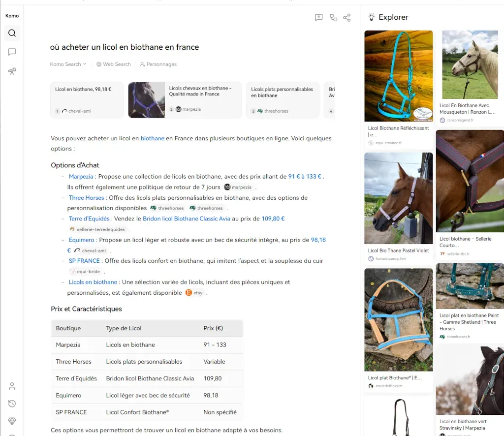Click the equi-creation.fr source label
Screen dimensions: 504x436
pos(388,143)
